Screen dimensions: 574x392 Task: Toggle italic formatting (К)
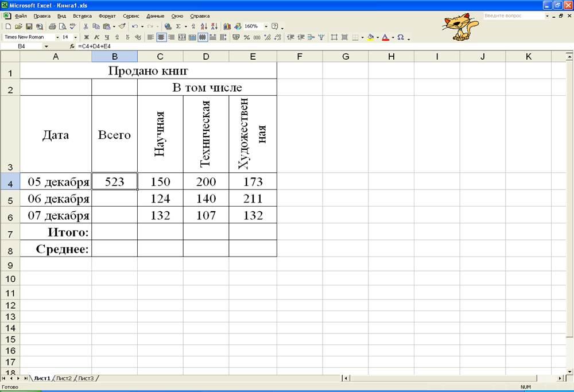coord(97,37)
